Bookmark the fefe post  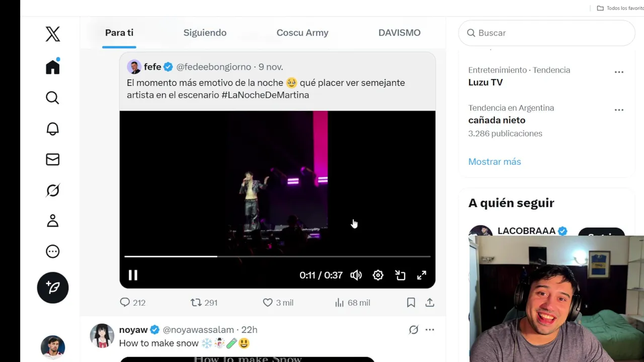pos(411,303)
